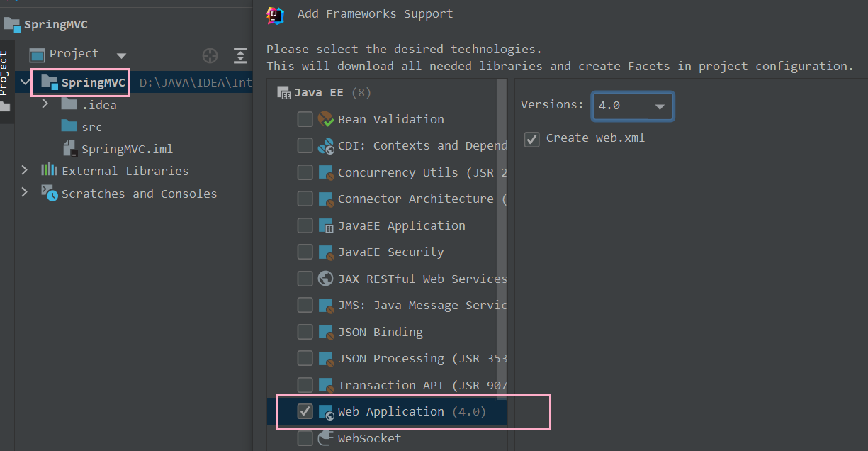Click the Project view window icon
The image size is (868, 451).
(37, 55)
